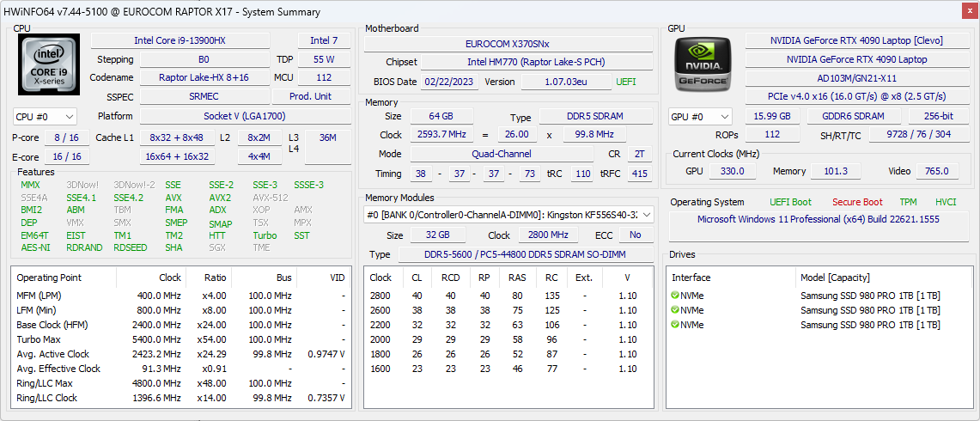
Task: Click the BIOS date 02/22/2023 field
Action: (450, 82)
